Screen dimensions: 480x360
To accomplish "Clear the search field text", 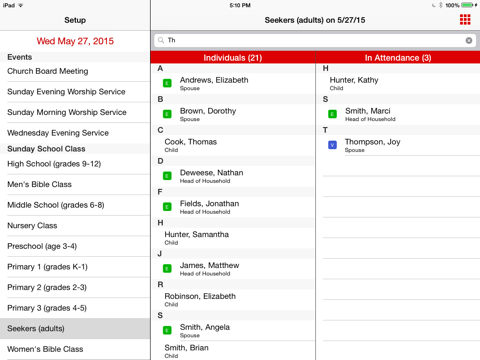I will (x=469, y=40).
